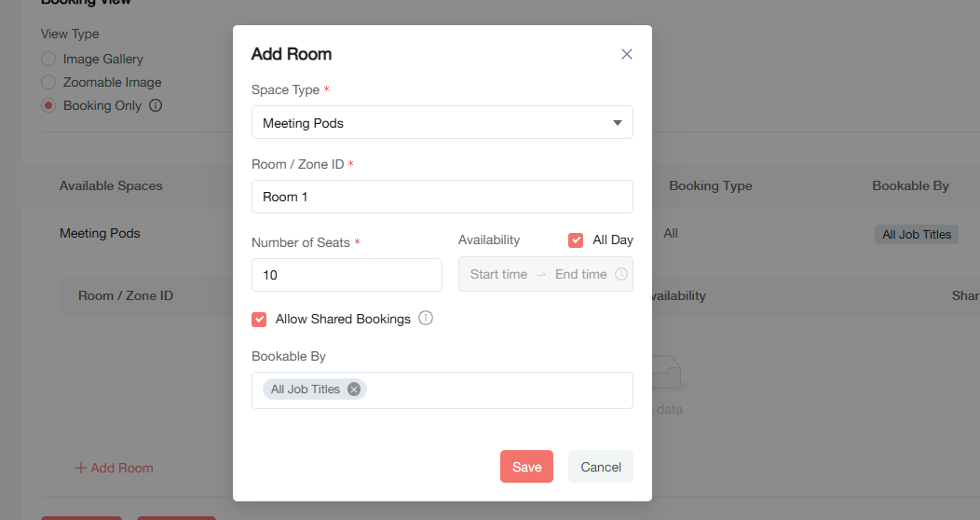Click the Number of Seats input

pyautogui.click(x=347, y=275)
